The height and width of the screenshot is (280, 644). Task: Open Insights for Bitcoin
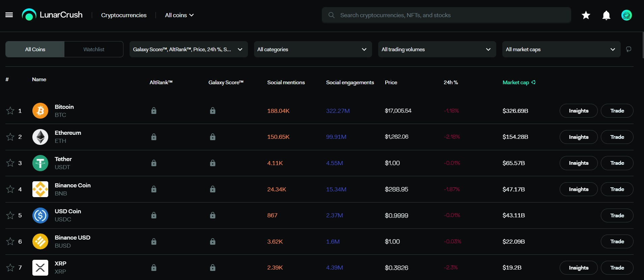(579, 111)
